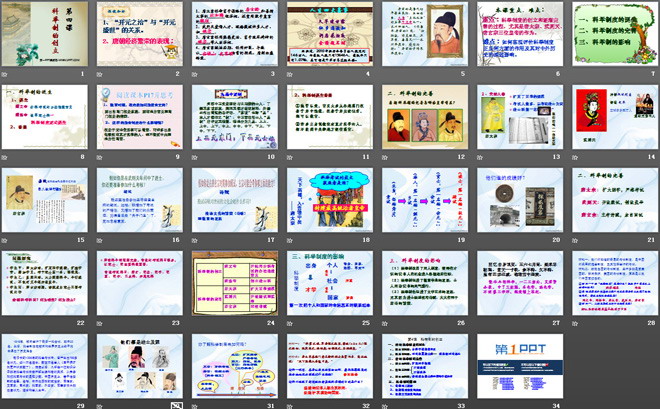660x409 pixels.
Task: Click the animation star icon below slide 15
Action: (5, 240)
